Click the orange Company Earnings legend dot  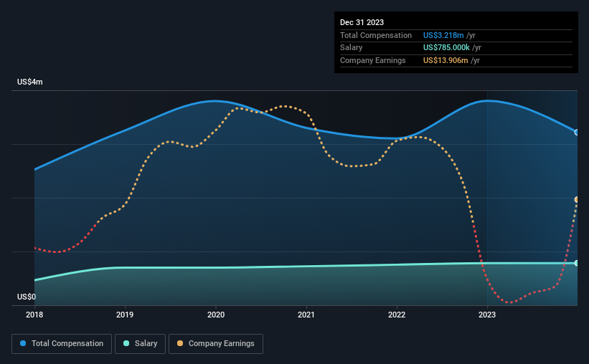180,343
